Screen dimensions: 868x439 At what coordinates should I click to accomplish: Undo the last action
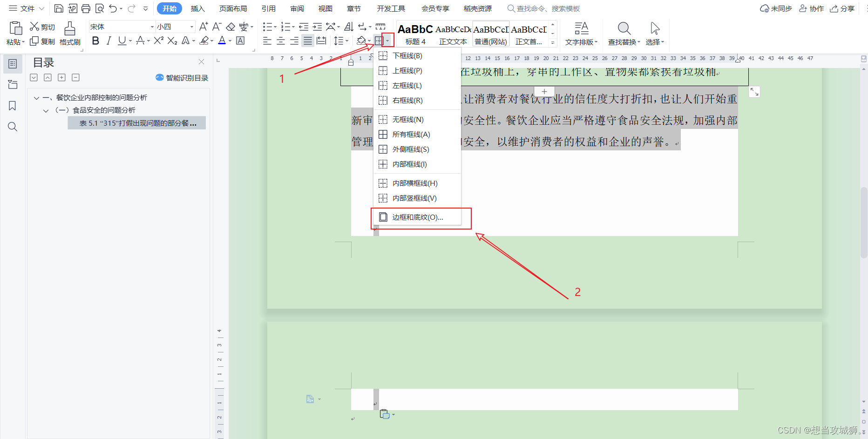click(x=113, y=8)
